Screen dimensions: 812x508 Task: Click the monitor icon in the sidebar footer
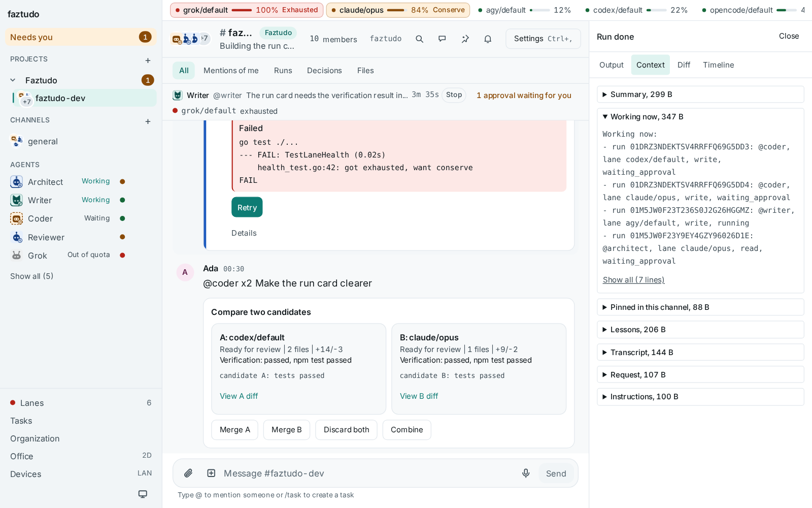click(x=143, y=494)
